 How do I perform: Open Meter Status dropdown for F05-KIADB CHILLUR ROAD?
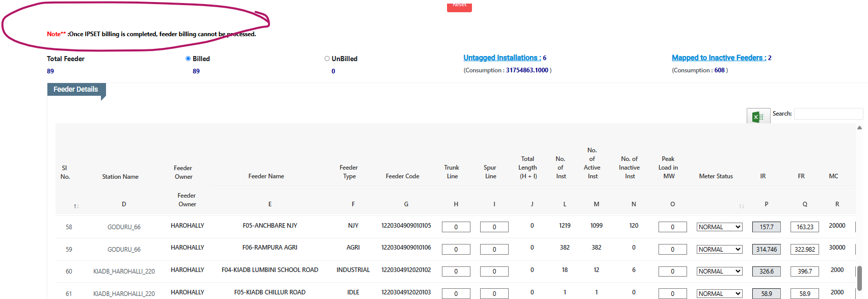pyautogui.click(x=720, y=294)
